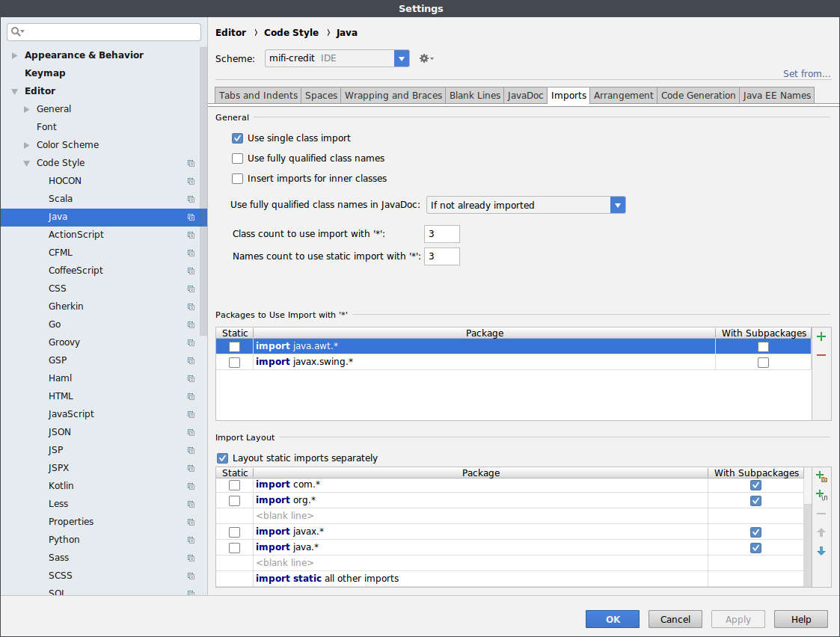Open Help for this settings page
Image resolution: width=840 pixels, height=637 pixels.
click(801, 619)
